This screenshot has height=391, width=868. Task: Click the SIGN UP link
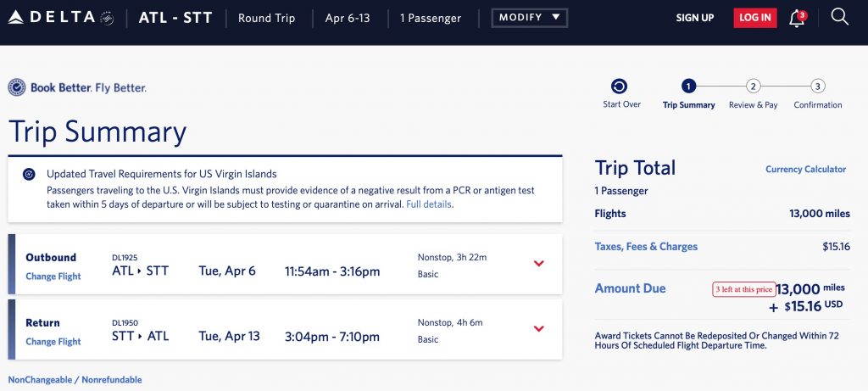[x=695, y=18]
